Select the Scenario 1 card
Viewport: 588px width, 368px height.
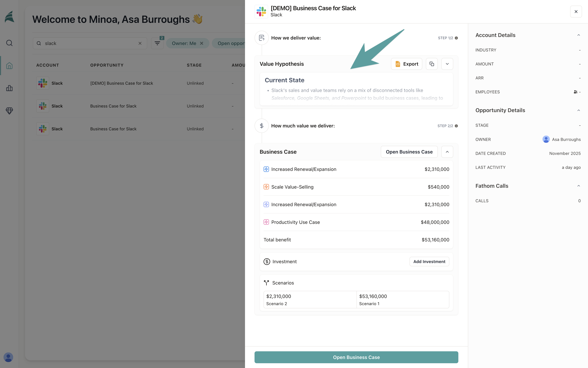coord(403,300)
